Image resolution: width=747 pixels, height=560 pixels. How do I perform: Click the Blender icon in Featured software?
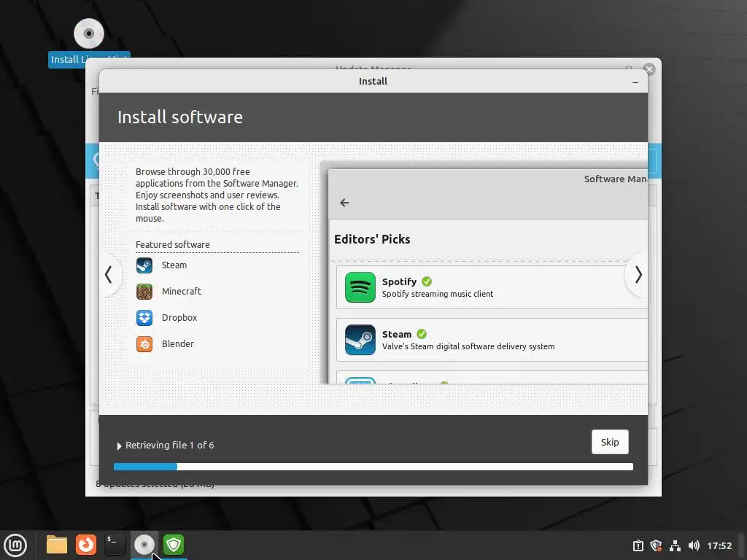coord(144,344)
